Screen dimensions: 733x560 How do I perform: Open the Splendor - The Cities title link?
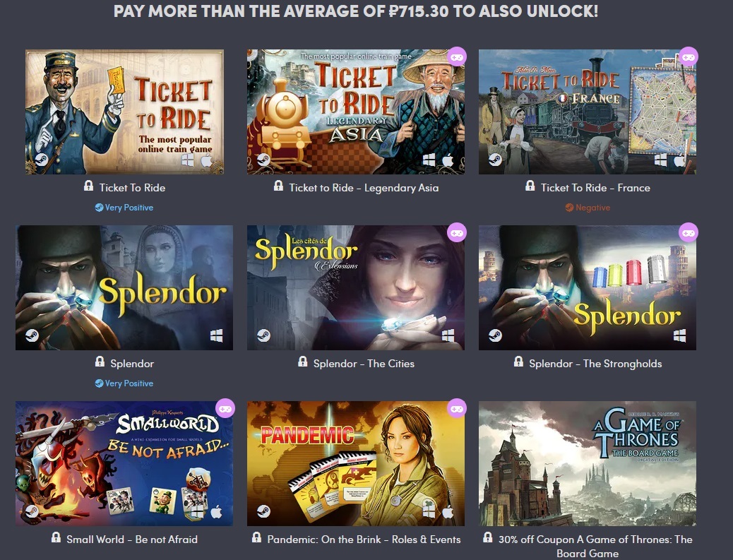pyautogui.click(x=364, y=364)
